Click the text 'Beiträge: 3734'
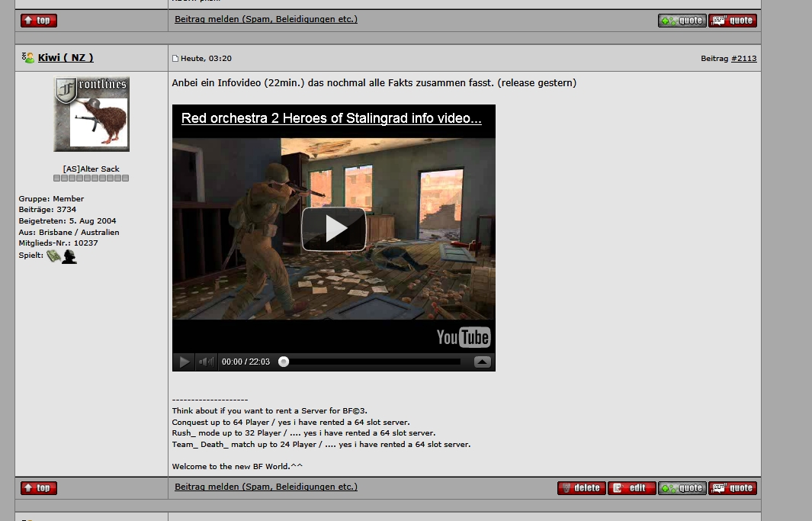 point(47,209)
